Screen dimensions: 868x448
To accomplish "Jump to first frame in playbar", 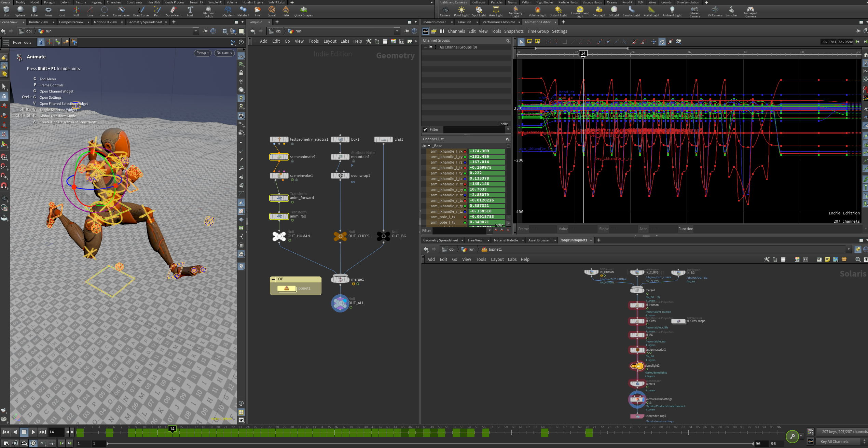I will [5, 432].
